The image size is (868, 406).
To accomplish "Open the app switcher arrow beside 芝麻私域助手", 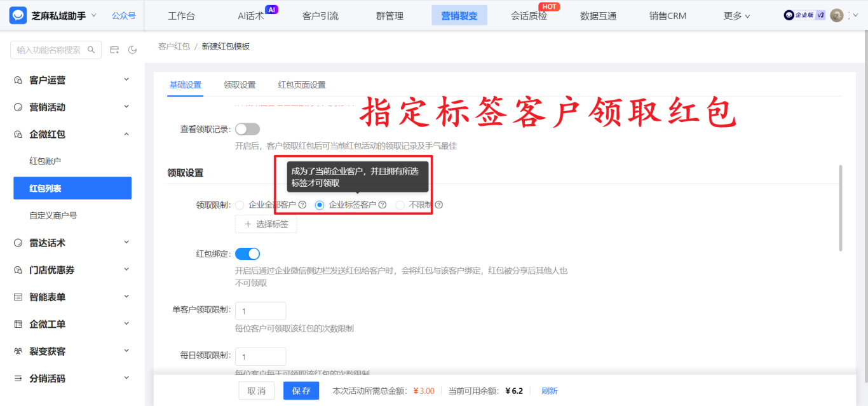I will (x=95, y=15).
